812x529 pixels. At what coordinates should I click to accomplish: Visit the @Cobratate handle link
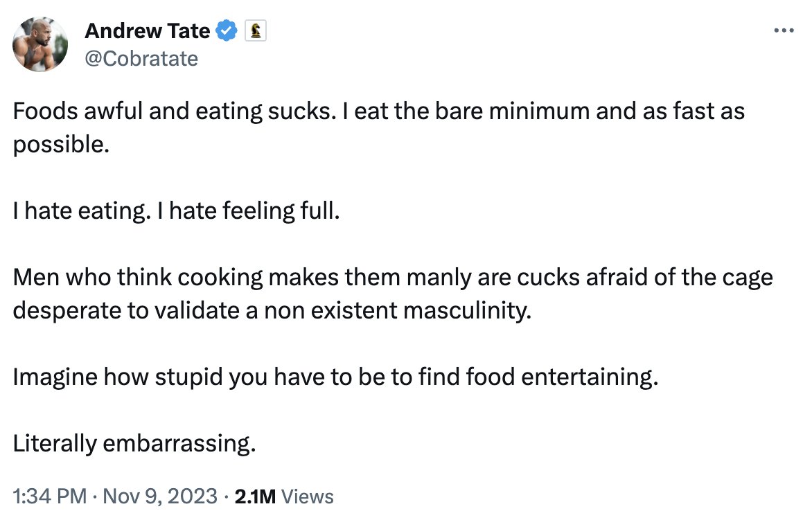tap(141, 59)
